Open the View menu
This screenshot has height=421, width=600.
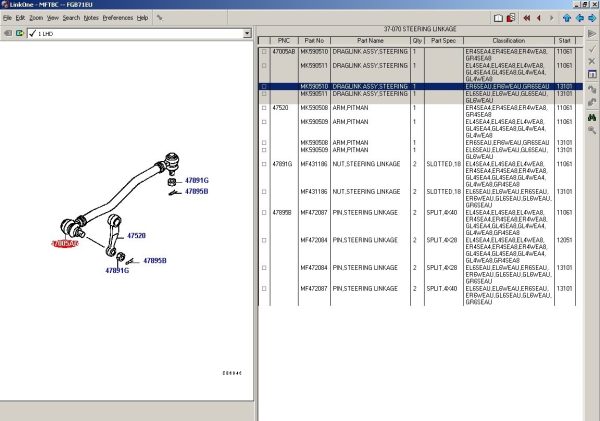(x=53, y=18)
